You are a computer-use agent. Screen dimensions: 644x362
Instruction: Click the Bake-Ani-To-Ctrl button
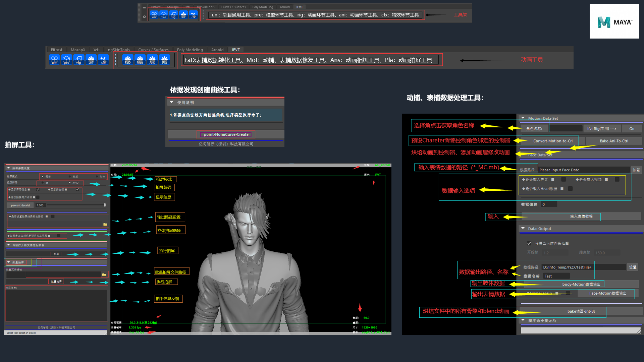[614, 141]
